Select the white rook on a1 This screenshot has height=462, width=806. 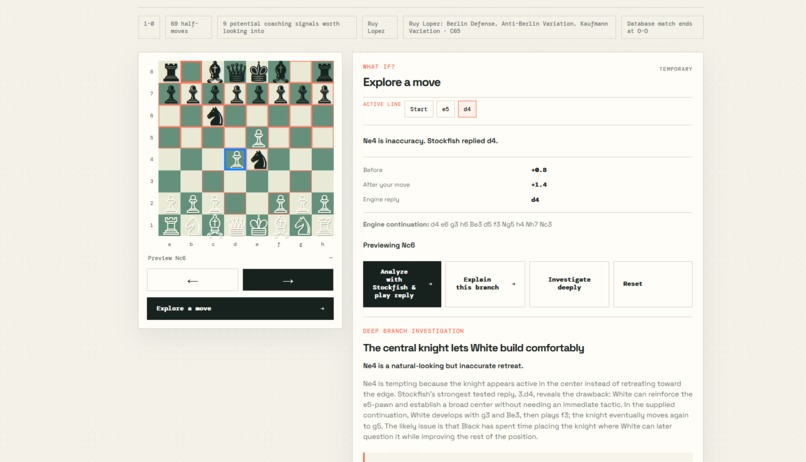coord(170,225)
